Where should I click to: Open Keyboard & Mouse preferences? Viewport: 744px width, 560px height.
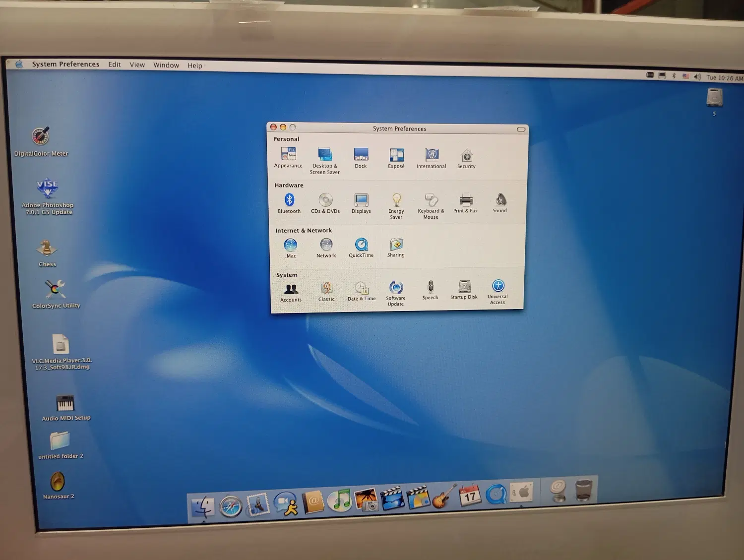click(x=431, y=206)
